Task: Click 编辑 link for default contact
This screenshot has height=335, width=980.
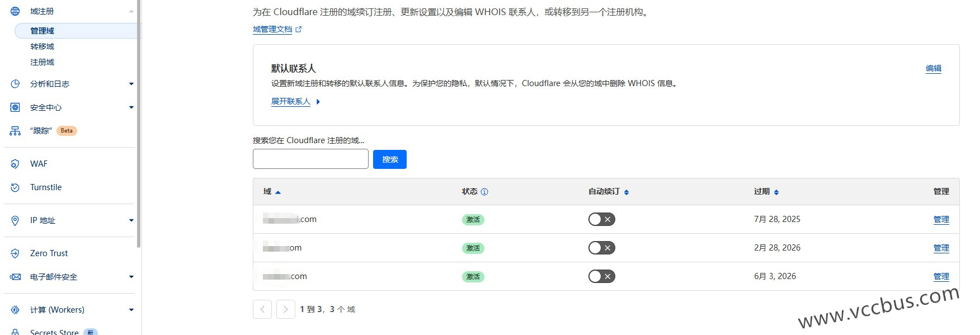Action: pyautogui.click(x=934, y=68)
